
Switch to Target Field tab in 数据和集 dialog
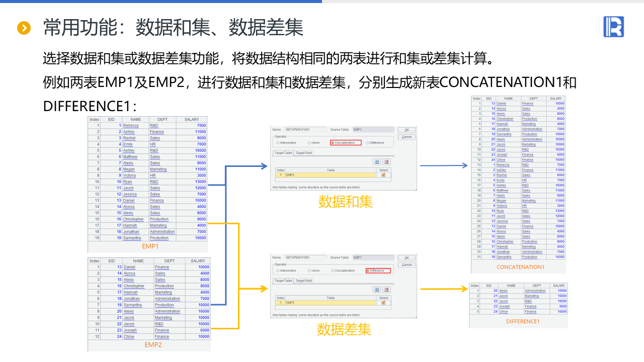pos(303,153)
